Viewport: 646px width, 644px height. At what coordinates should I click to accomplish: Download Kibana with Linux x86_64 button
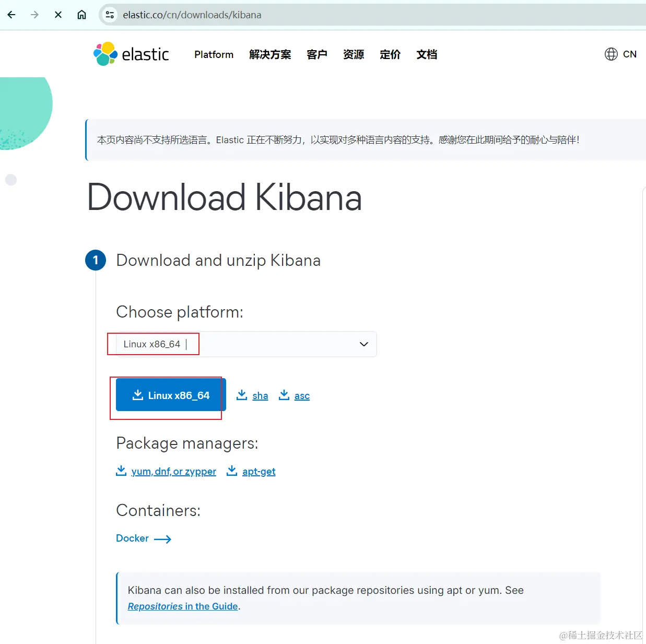[x=171, y=395]
